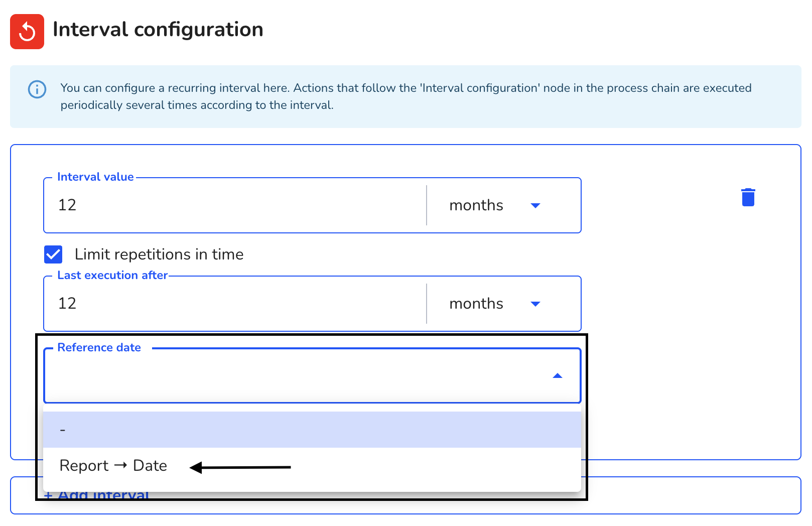
Task: Choose the '-' empty option in the list
Action: pyautogui.click(x=312, y=430)
